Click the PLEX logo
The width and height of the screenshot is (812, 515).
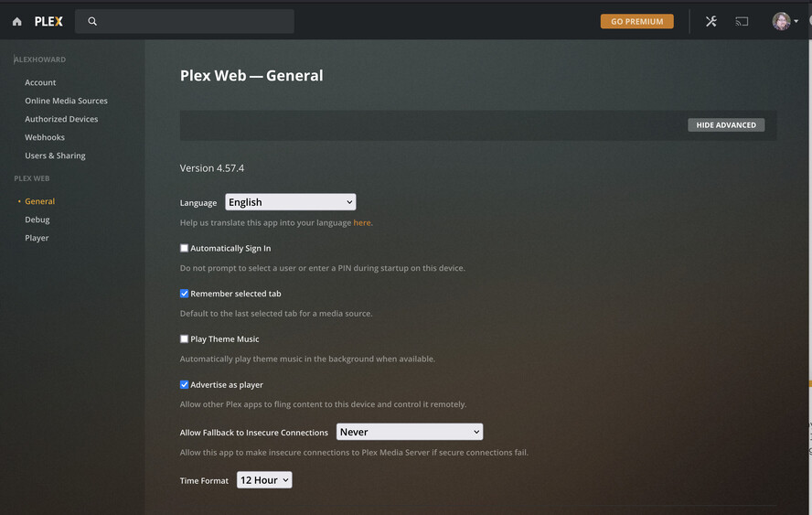pyautogui.click(x=48, y=21)
